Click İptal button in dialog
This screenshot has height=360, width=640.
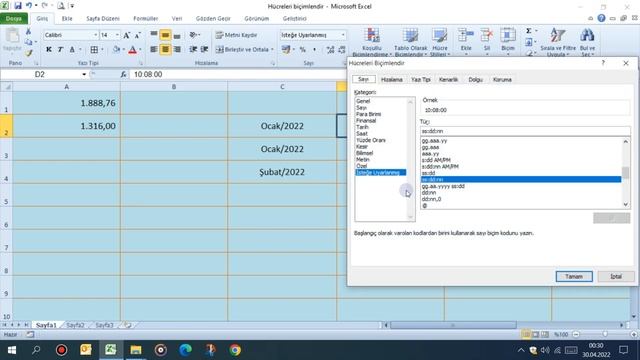coord(616,276)
